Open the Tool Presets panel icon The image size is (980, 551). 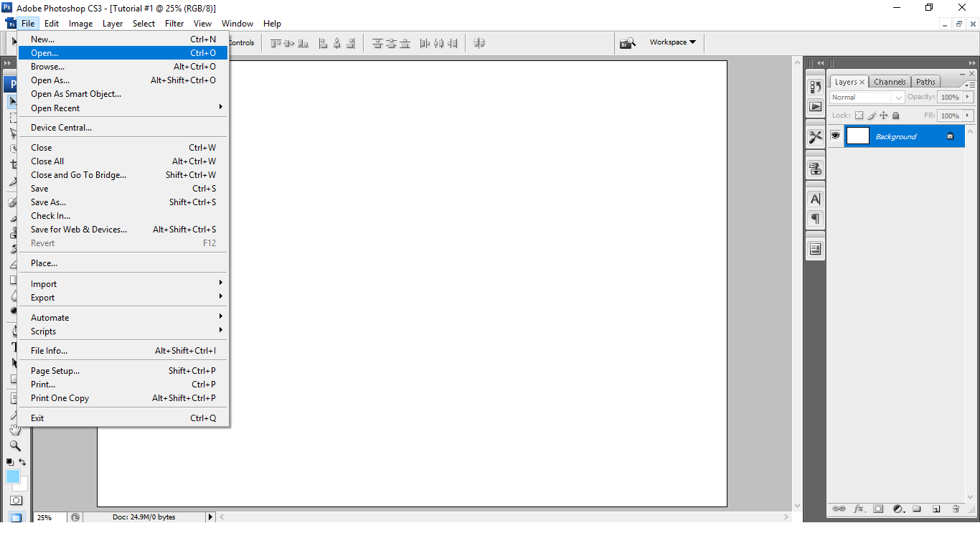815,137
